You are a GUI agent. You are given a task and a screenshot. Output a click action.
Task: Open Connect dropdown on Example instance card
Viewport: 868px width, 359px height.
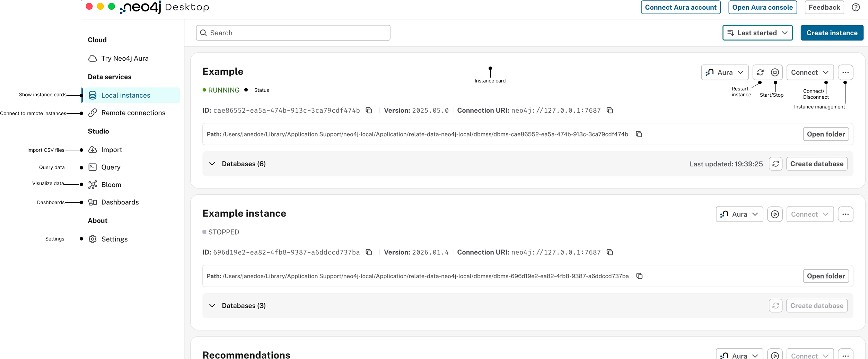(x=810, y=214)
